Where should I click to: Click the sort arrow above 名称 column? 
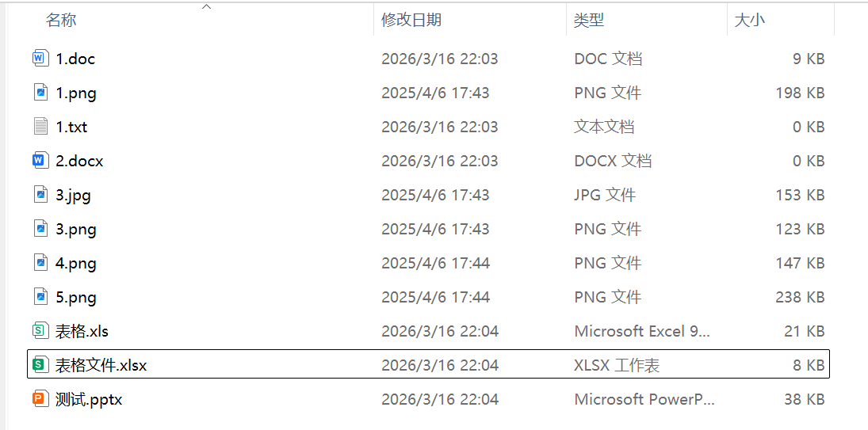click(x=207, y=6)
